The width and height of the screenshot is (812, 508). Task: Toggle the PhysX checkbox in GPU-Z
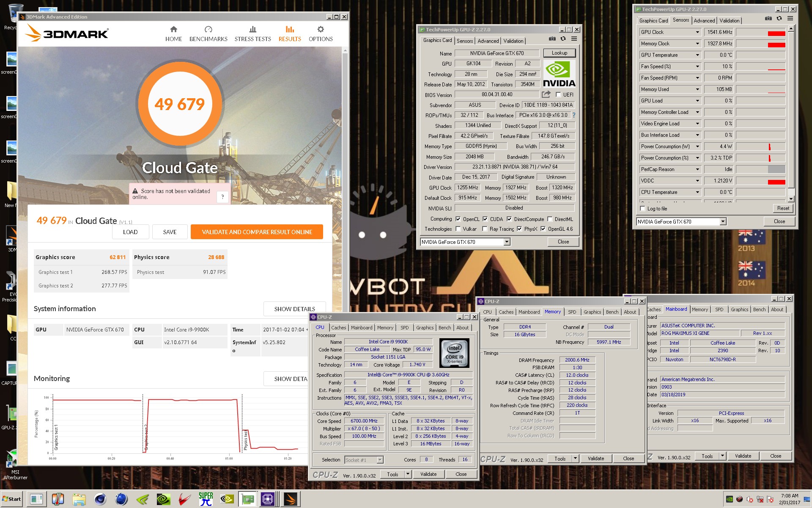click(519, 229)
